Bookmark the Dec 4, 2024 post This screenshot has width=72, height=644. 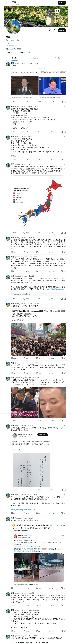click(x=62, y=131)
